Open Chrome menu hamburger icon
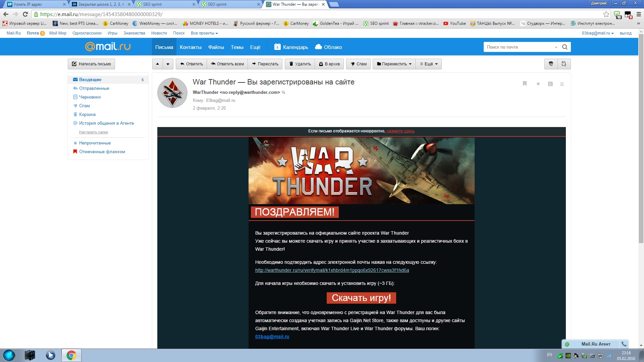This screenshot has height=362, width=644. (x=639, y=14)
